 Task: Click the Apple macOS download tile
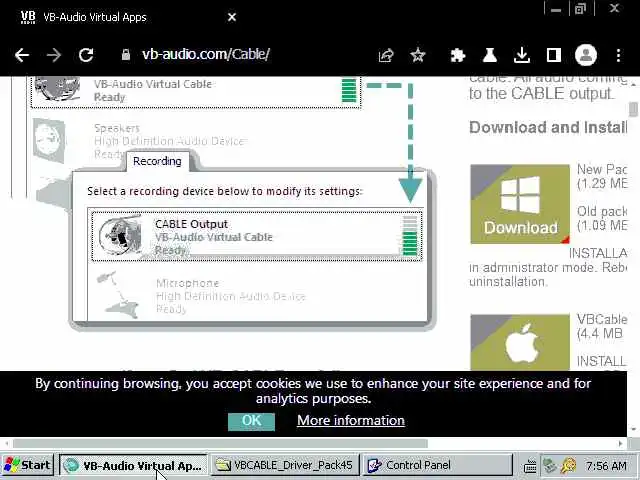[x=520, y=342]
